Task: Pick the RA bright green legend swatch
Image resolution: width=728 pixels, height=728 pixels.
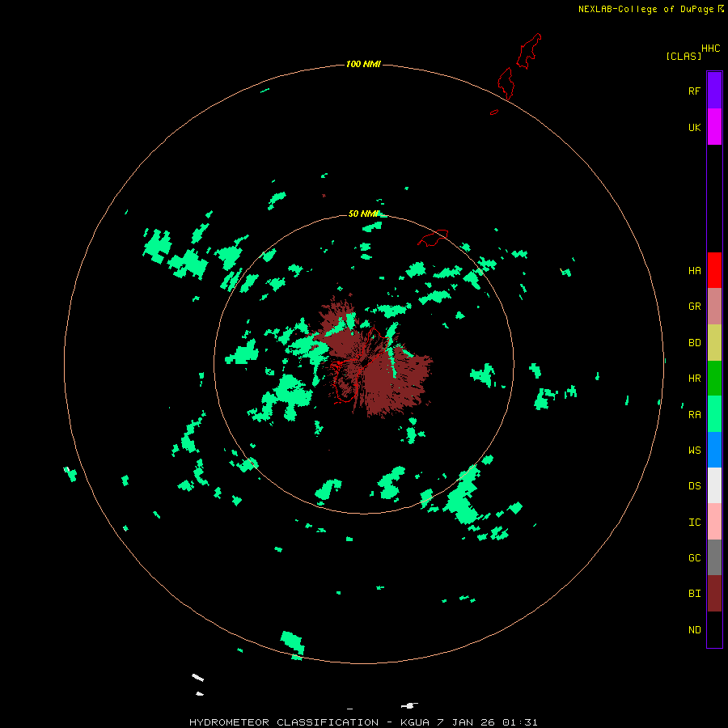Action: pos(714,414)
